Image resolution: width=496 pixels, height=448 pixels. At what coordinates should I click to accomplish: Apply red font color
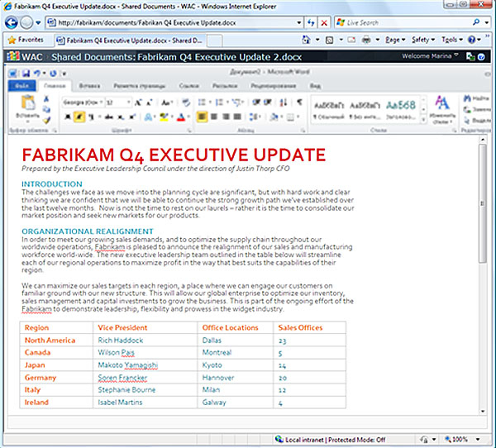[x=181, y=117]
